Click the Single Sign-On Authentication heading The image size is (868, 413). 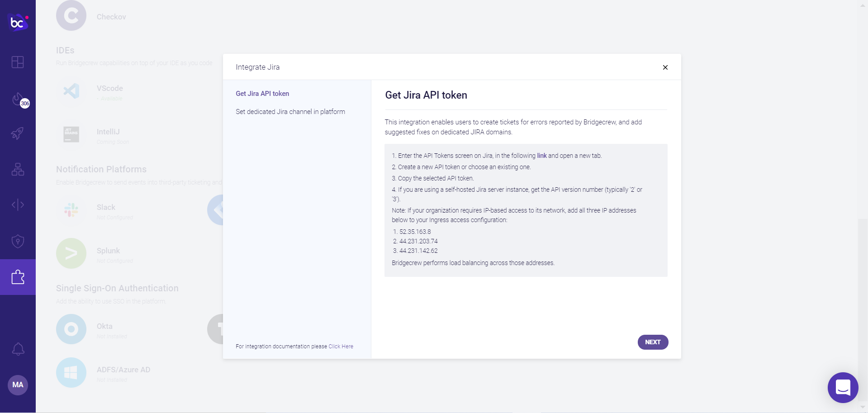point(117,288)
